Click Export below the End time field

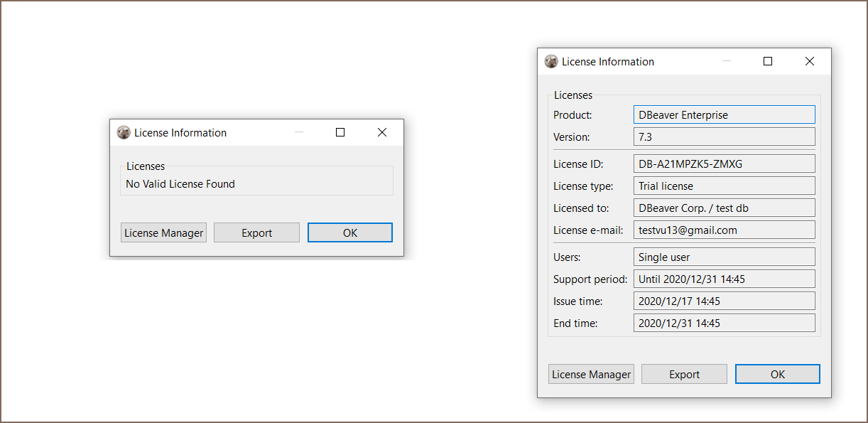pos(684,374)
